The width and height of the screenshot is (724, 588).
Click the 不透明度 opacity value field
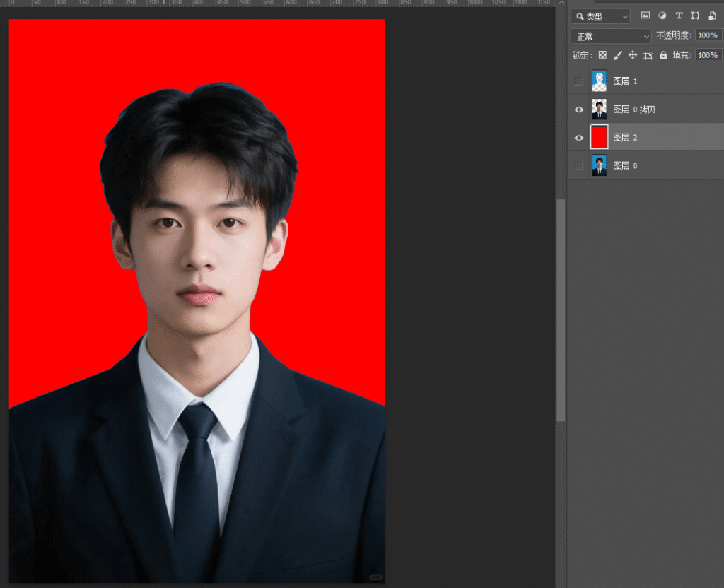[x=706, y=35]
